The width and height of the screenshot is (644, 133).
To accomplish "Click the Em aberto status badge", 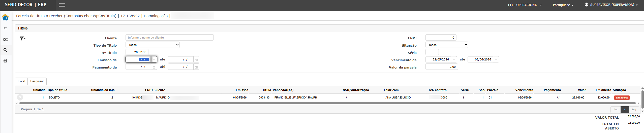I will (x=622, y=98).
